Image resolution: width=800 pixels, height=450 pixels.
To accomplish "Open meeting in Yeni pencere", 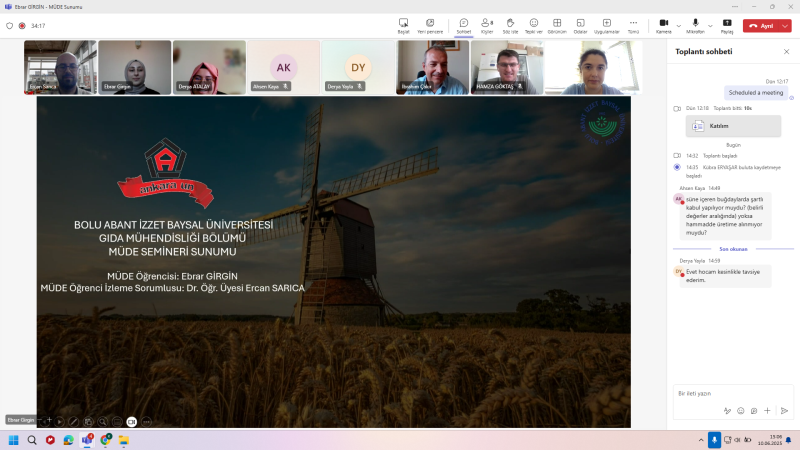I will tap(430, 26).
